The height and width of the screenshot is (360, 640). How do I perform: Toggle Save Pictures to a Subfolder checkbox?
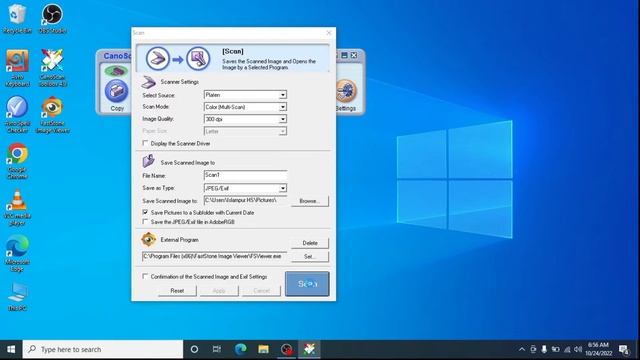(145, 212)
